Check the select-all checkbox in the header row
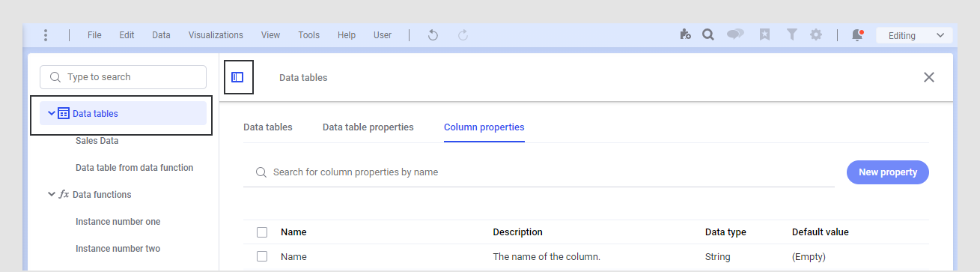 pyautogui.click(x=262, y=232)
